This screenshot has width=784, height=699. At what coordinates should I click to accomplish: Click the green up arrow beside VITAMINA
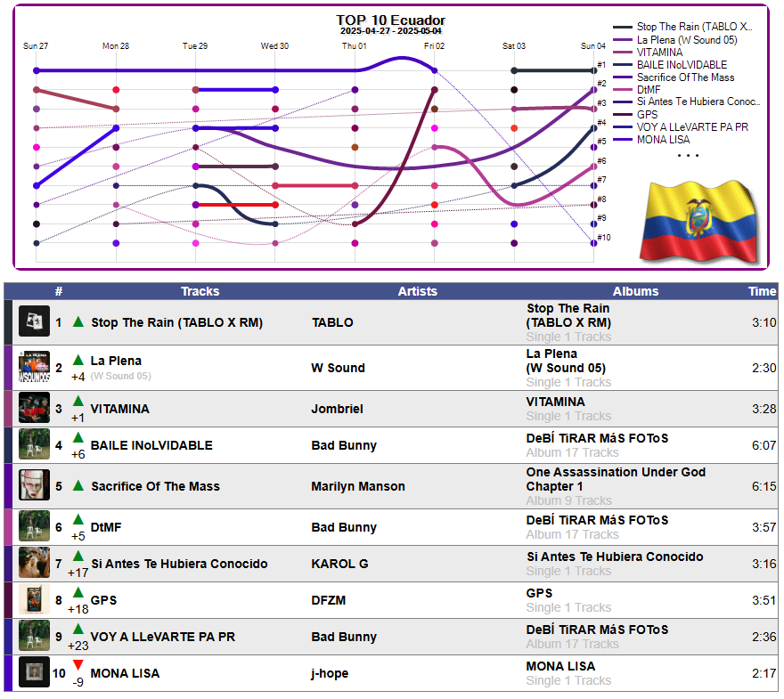pos(78,401)
